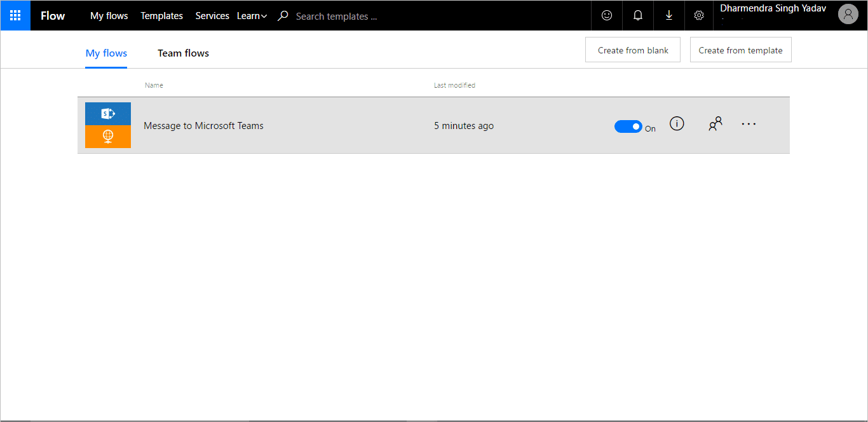
Task: Click the SharePoint flow connector icon
Action: pos(108,114)
